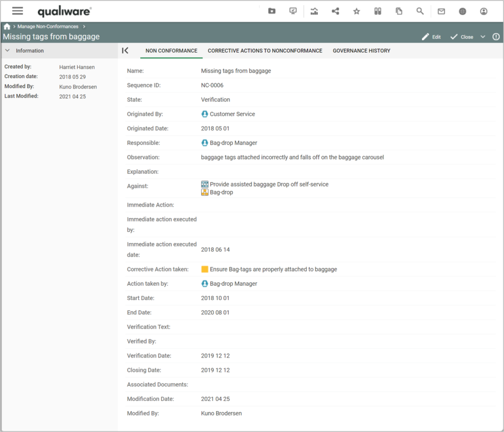Switch to Corrective Actions to Nonconformance tab
The height and width of the screenshot is (432, 504).
coord(265,51)
